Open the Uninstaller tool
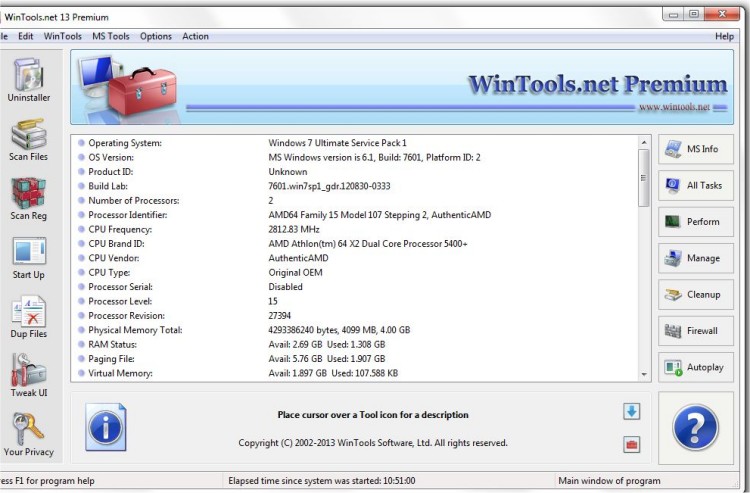The width and height of the screenshot is (750, 493). [x=28, y=80]
